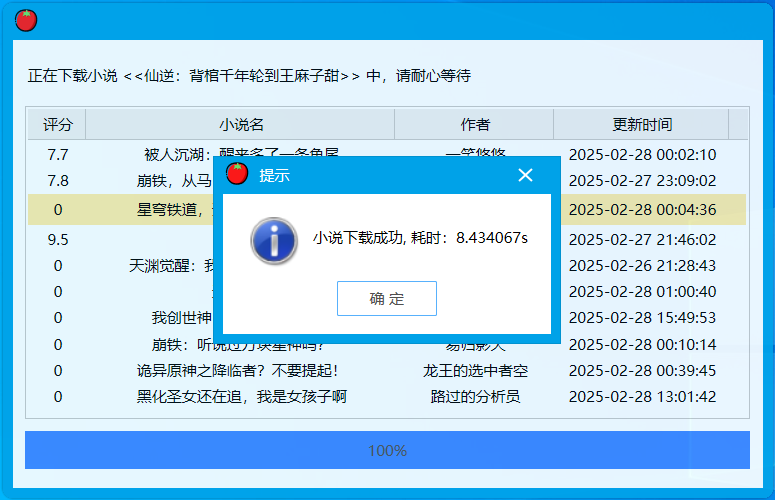Click the tomato icon in main title bar

point(26,20)
